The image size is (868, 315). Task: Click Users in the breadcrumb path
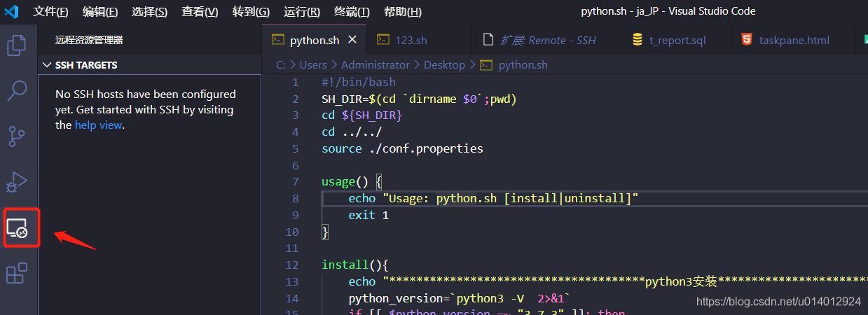313,64
